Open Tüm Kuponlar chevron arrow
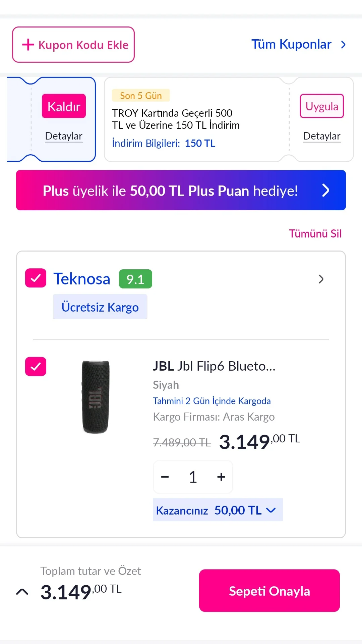362x644 pixels. pos(343,45)
